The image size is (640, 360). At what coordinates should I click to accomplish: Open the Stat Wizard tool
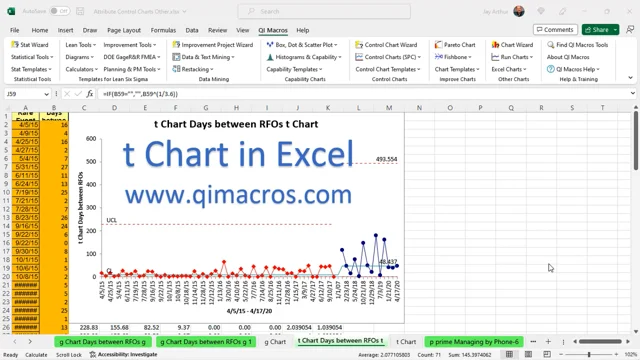point(30,45)
